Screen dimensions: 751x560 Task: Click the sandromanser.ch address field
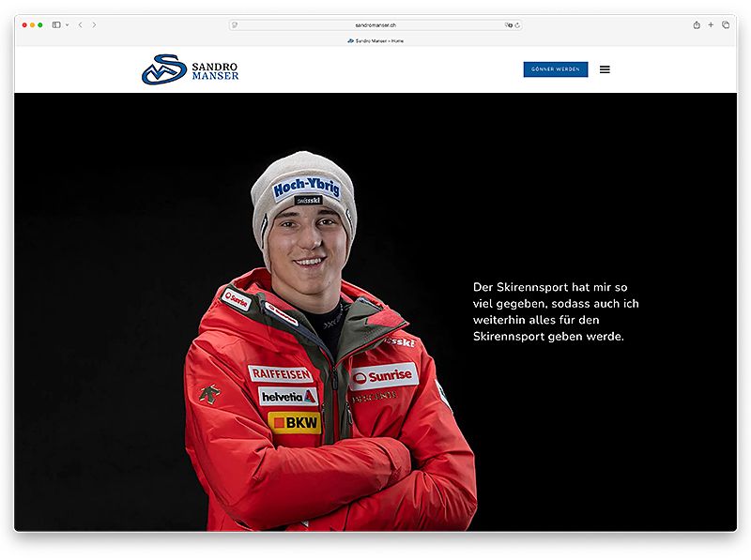click(x=375, y=25)
